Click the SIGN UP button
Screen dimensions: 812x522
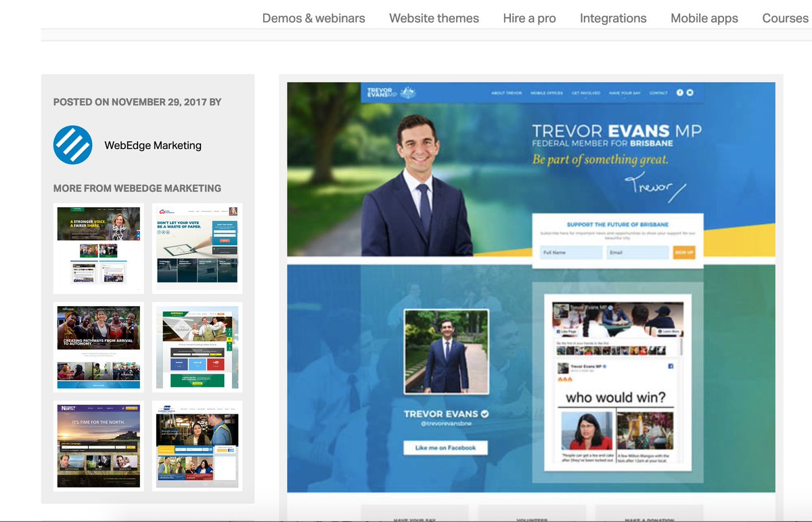pyautogui.click(x=685, y=251)
